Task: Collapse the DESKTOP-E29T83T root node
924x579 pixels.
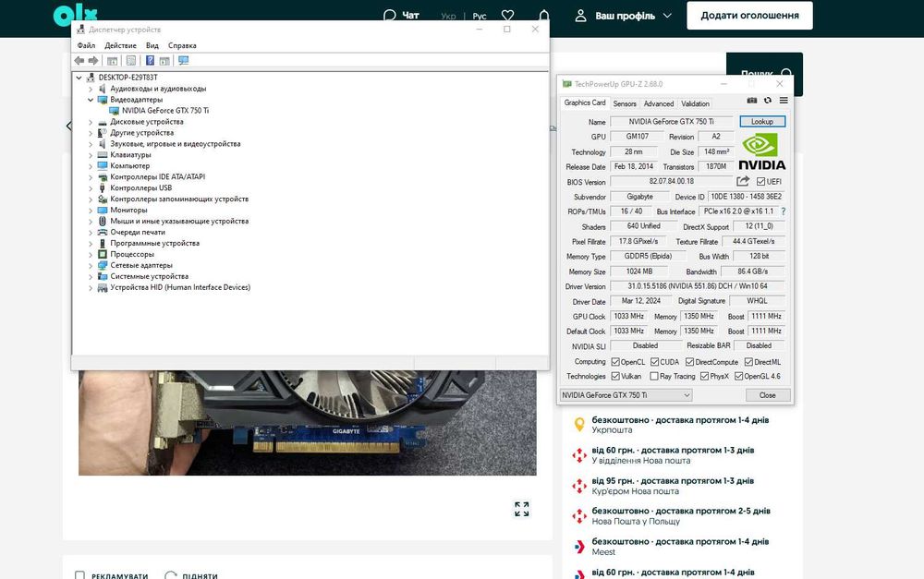Action: pos(79,78)
